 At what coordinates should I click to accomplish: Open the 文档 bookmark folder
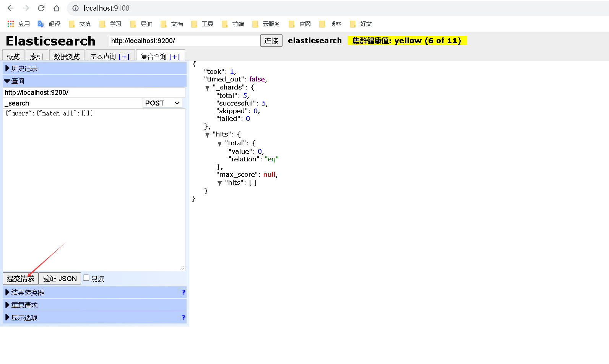(x=172, y=24)
